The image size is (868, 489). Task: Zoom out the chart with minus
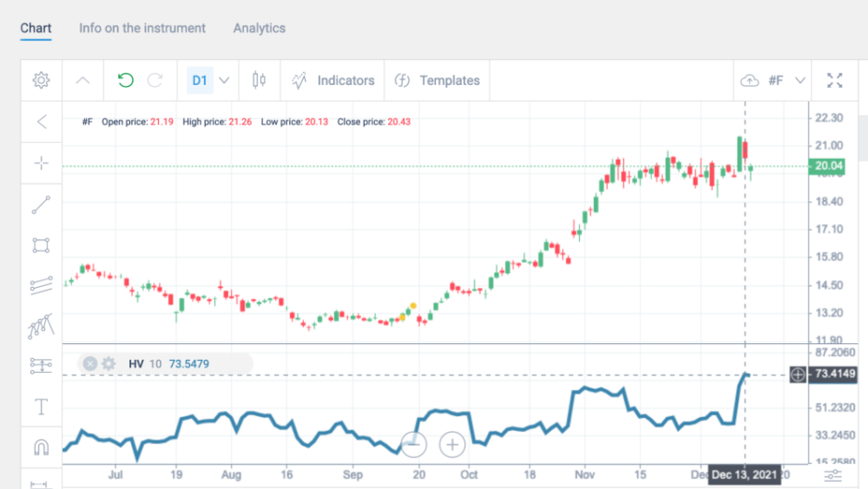[414, 444]
